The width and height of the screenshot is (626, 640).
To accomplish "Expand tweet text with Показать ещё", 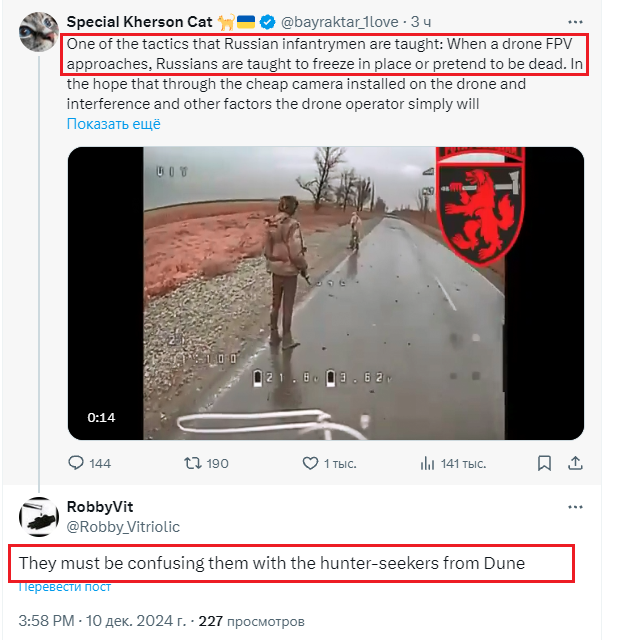I will [x=113, y=124].
